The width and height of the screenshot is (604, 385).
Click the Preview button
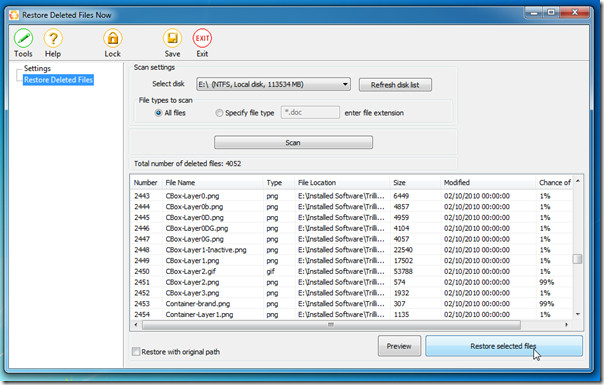point(399,346)
